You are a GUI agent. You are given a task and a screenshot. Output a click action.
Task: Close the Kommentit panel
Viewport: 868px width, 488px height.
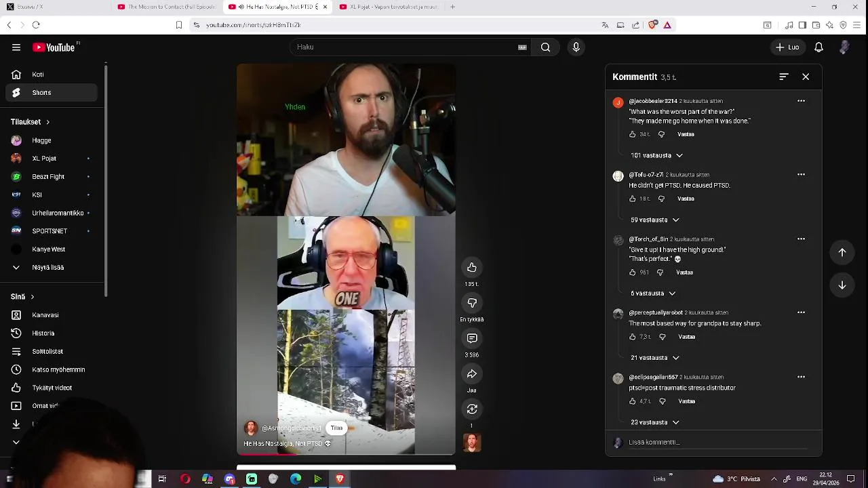(806, 77)
